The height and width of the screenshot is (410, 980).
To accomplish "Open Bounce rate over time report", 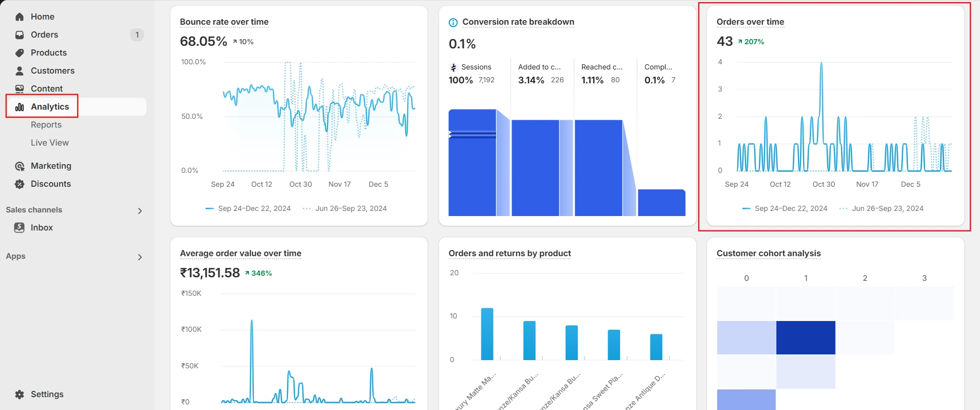I will click(x=224, y=22).
